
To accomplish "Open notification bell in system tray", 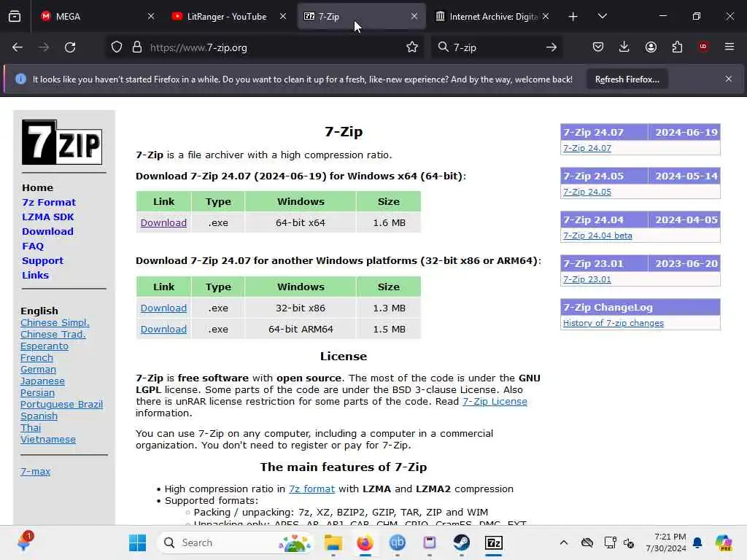I will [697, 542].
